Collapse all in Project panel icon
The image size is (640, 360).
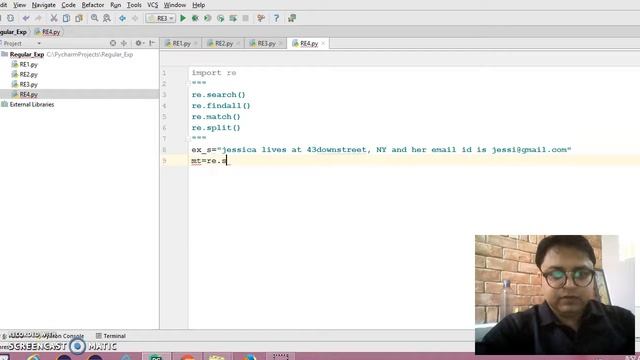click(x=124, y=43)
